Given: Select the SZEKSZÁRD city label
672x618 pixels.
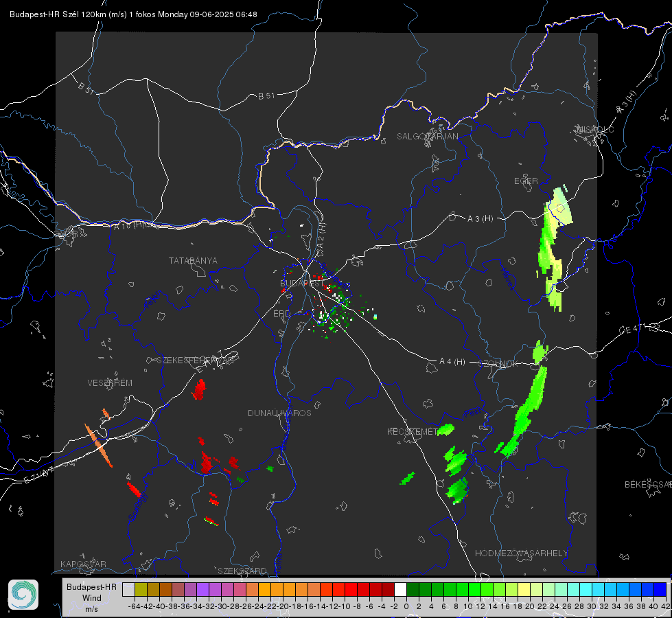Looking at the screenshot, I should click(242, 571).
